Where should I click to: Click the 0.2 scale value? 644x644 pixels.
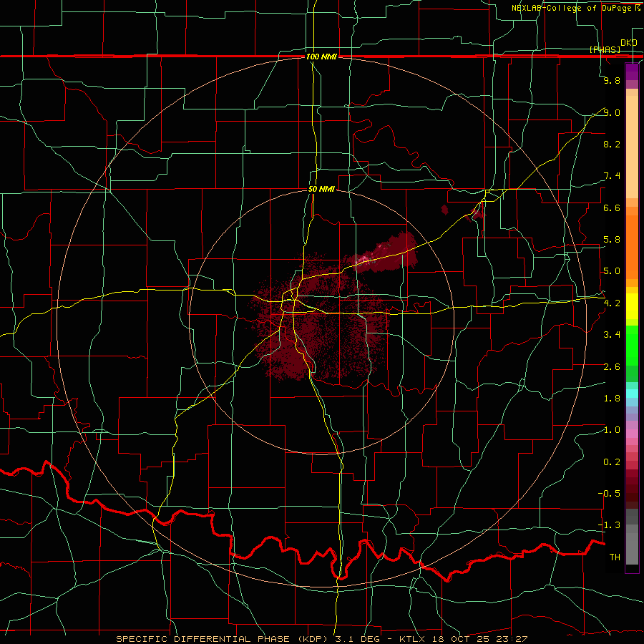click(x=612, y=462)
